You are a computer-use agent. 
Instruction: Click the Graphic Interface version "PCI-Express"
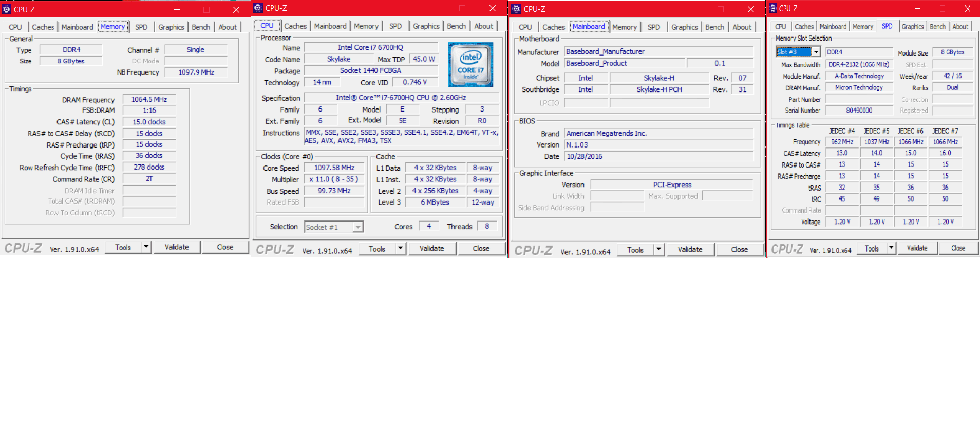point(672,185)
